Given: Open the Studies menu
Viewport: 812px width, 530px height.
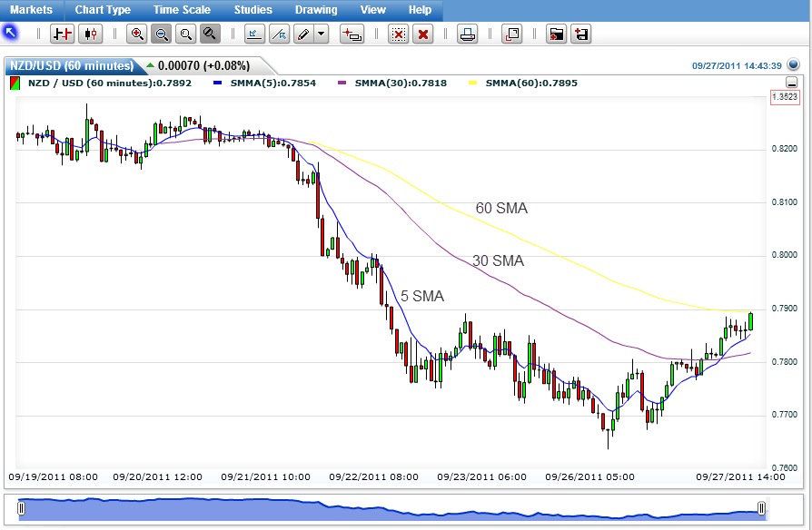Looking at the screenshot, I should (253, 10).
